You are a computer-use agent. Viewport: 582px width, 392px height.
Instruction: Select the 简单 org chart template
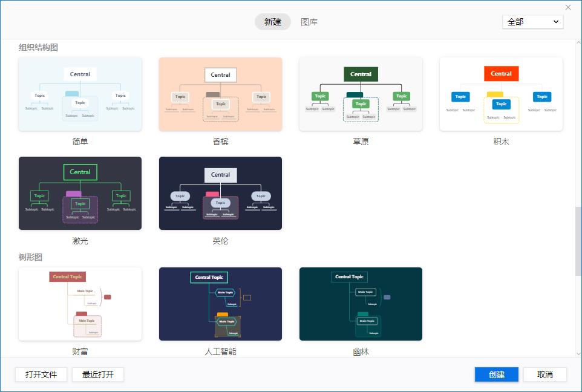point(80,94)
